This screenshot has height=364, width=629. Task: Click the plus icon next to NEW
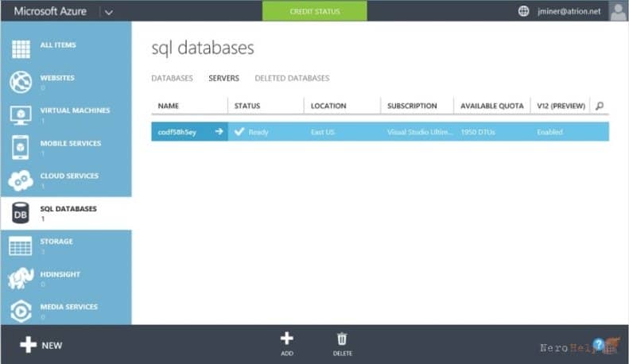point(28,345)
